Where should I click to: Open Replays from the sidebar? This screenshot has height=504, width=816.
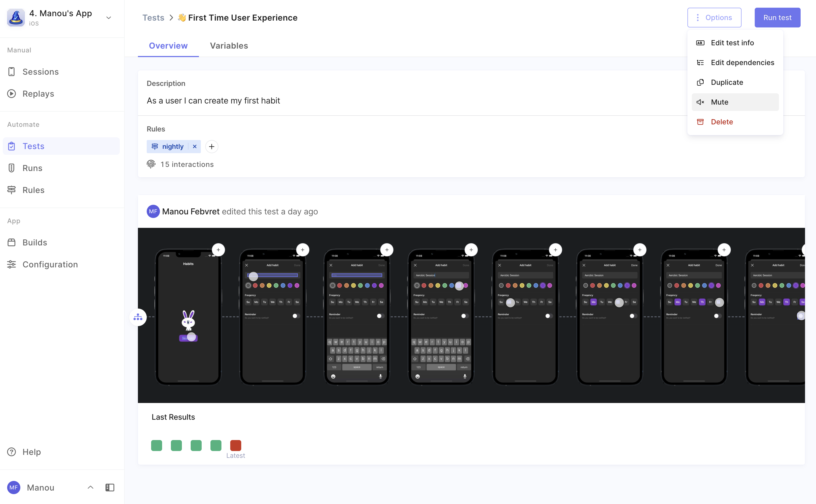(38, 94)
